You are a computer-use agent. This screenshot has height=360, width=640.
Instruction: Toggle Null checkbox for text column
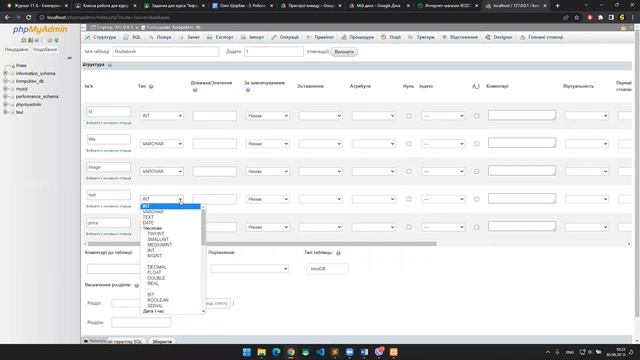tap(409, 199)
